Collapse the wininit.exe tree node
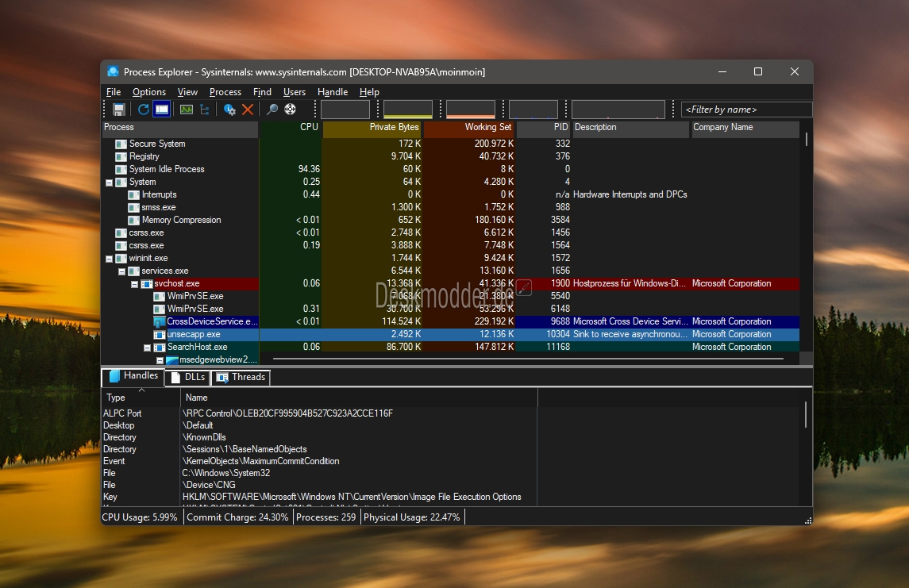Image resolution: width=909 pixels, height=588 pixels. [x=110, y=259]
